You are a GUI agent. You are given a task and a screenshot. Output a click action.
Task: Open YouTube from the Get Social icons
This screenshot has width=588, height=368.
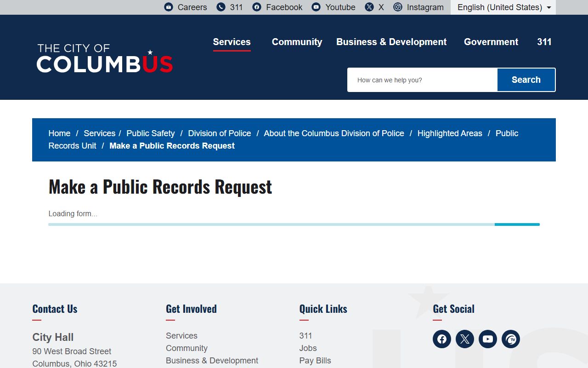coord(488,339)
